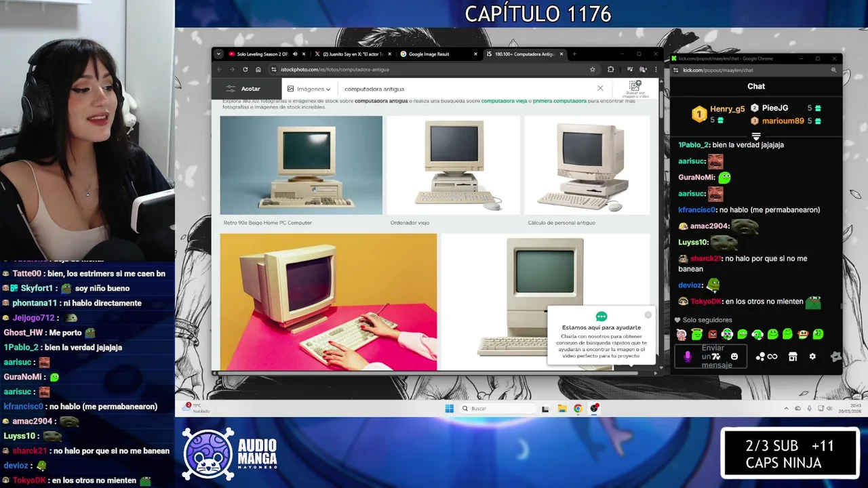Close the Google Image Result tab

tap(475, 54)
